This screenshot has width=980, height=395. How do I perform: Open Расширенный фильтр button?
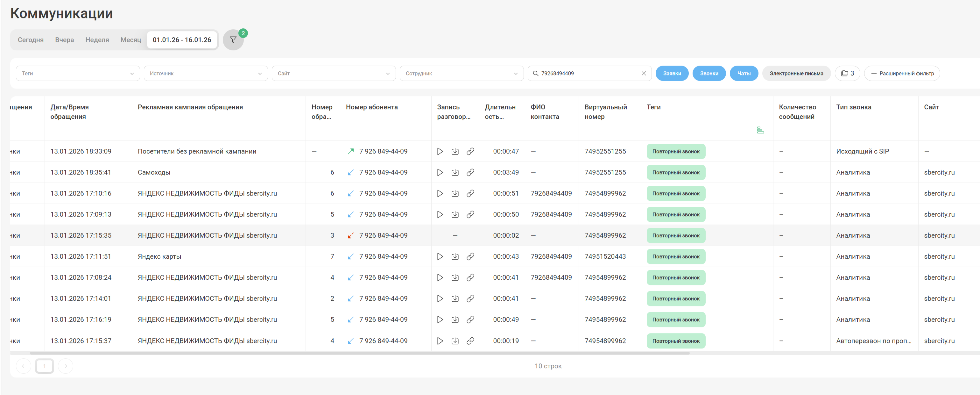tap(902, 73)
